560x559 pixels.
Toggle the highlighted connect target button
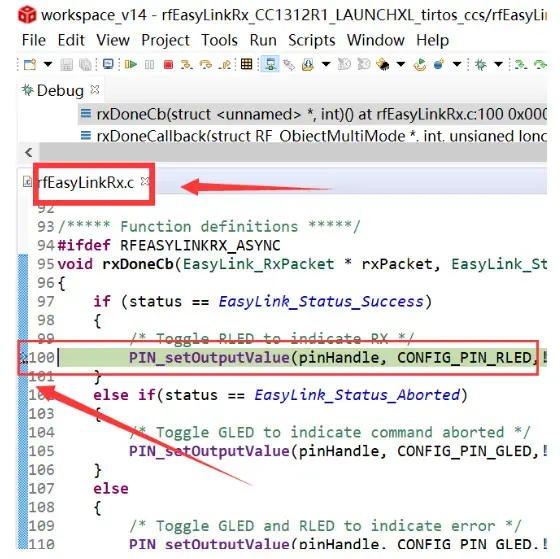[x=270, y=64]
